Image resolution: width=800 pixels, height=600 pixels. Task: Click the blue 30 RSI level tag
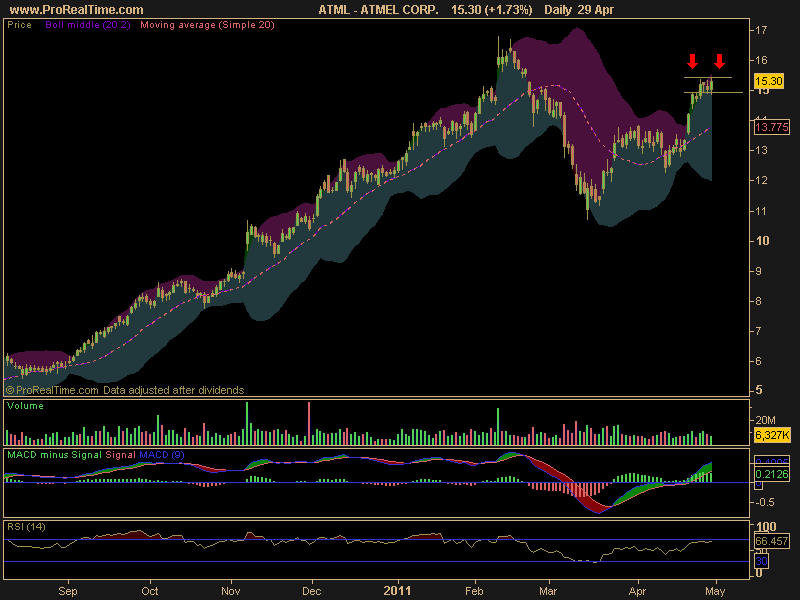[761, 562]
